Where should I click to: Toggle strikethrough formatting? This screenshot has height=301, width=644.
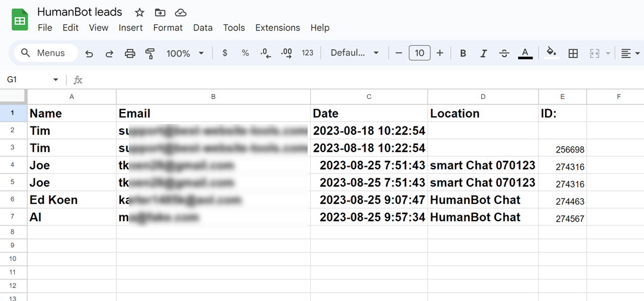[504, 54]
